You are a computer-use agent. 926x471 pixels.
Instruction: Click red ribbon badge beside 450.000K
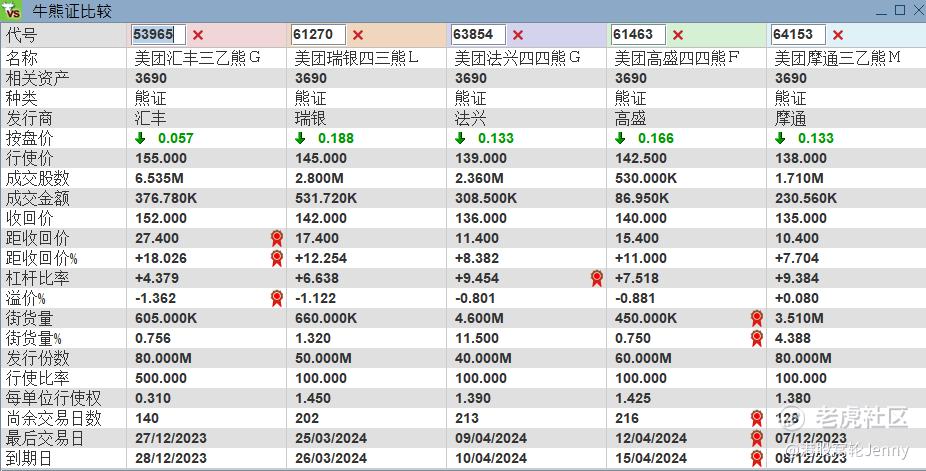[757, 319]
